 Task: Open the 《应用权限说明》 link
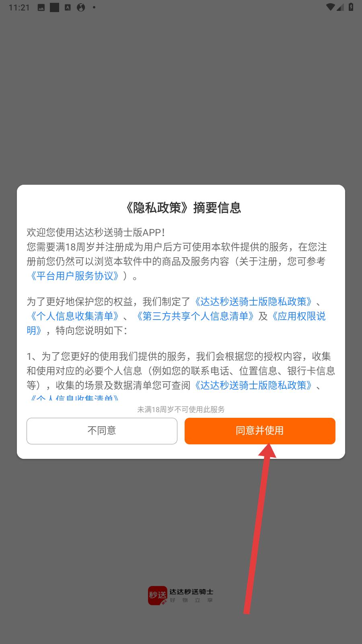176,323
